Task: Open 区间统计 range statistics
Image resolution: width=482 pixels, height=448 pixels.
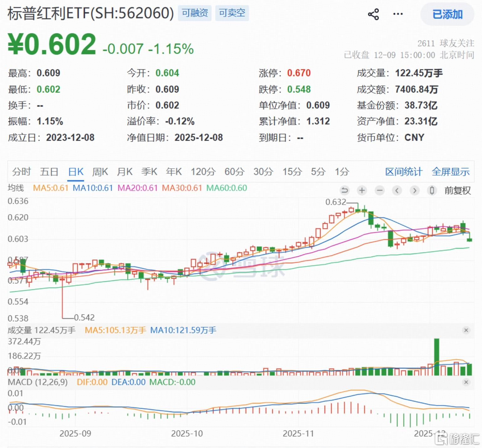Action: tap(404, 171)
